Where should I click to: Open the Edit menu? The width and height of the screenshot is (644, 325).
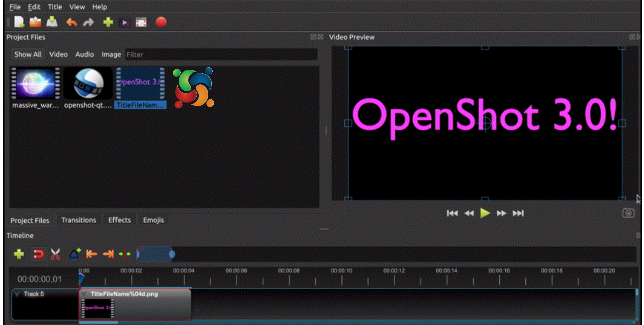pyautogui.click(x=34, y=7)
